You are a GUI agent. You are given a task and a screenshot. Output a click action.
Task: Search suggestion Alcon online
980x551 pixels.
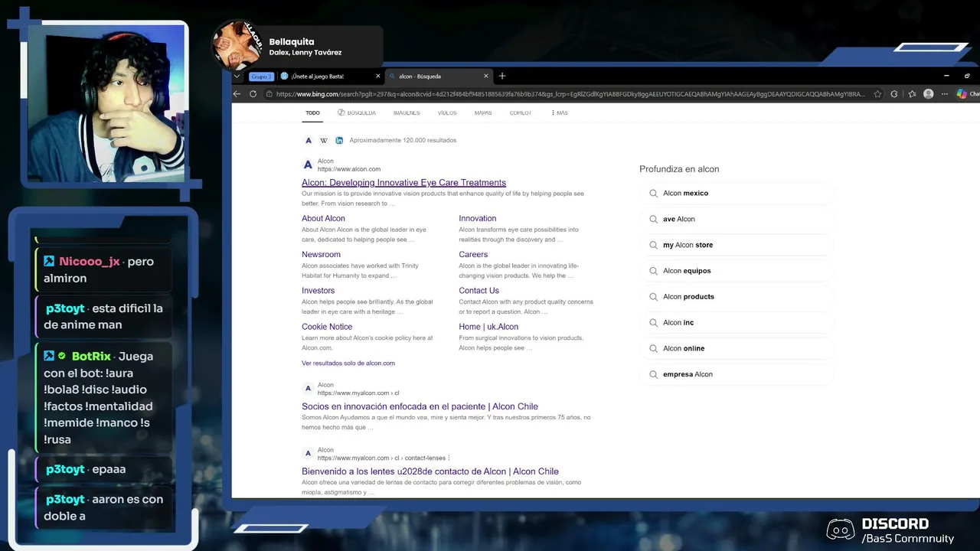click(x=737, y=348)
